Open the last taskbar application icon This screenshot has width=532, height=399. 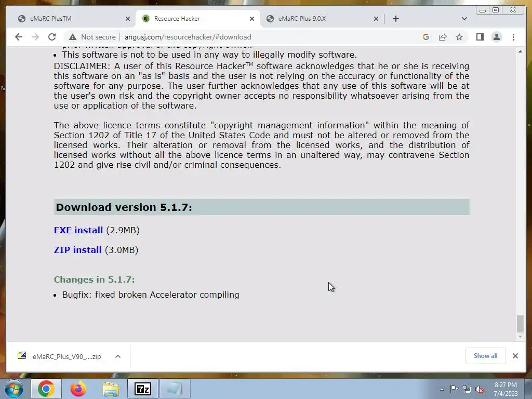pyautogui.click(x=175, y=389)
